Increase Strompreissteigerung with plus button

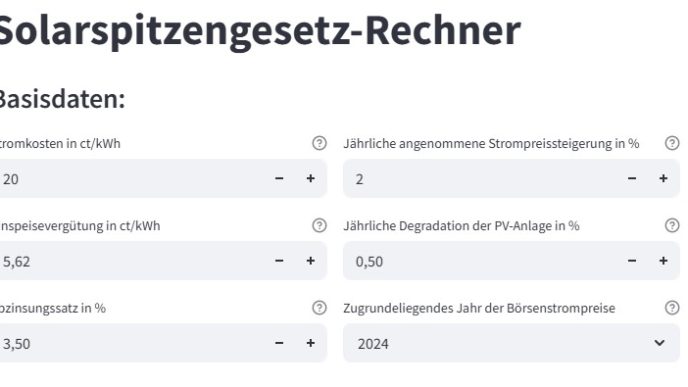[x=663, y=178]
